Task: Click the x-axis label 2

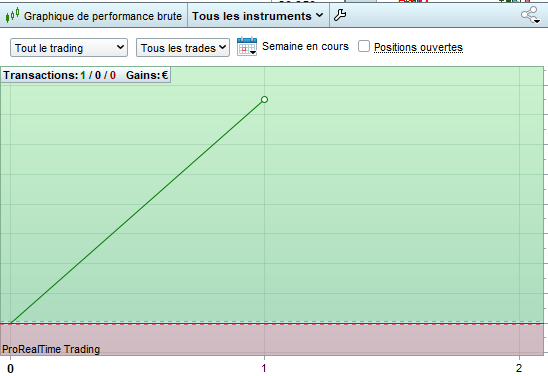Action: click(x=519, y=368)
